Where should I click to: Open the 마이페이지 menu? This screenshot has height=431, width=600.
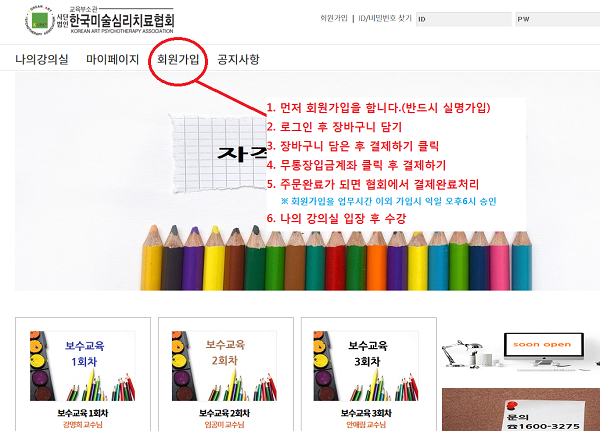coord(112,59)
